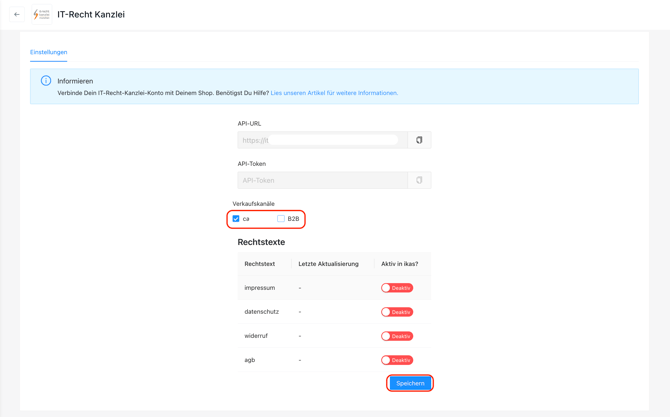Check the B2B sales channel checkbox

point(281,219)
